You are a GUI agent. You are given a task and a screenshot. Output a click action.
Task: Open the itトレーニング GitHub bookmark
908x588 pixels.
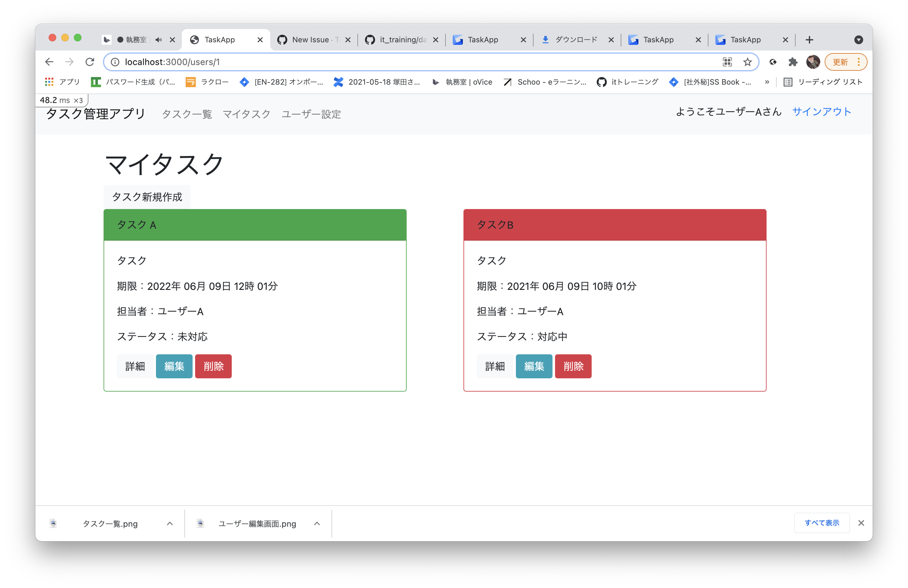click(x=628, y=82)
